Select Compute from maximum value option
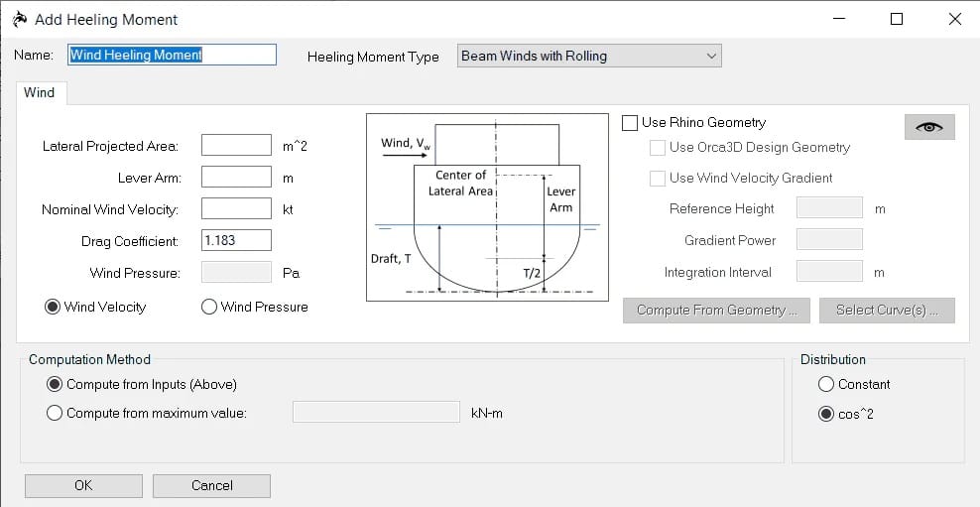The image size is (980, 507). pos(55,413)
